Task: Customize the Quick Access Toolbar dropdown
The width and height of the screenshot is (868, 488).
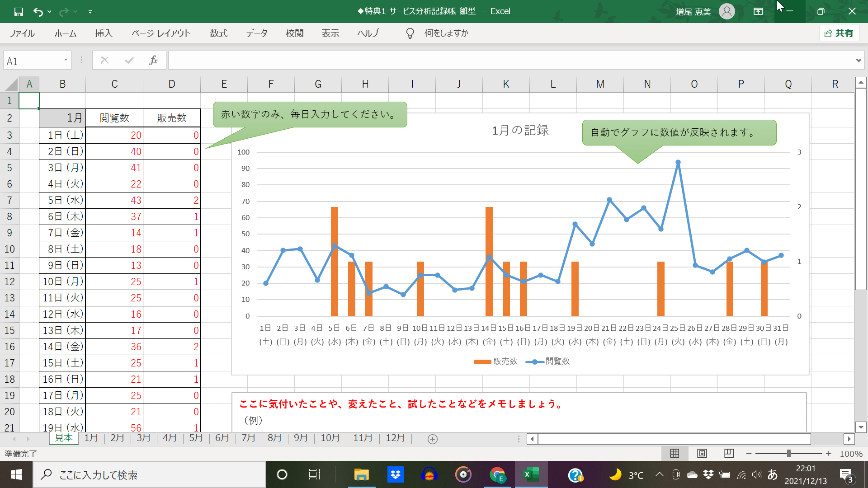Action: pos(90,12)
